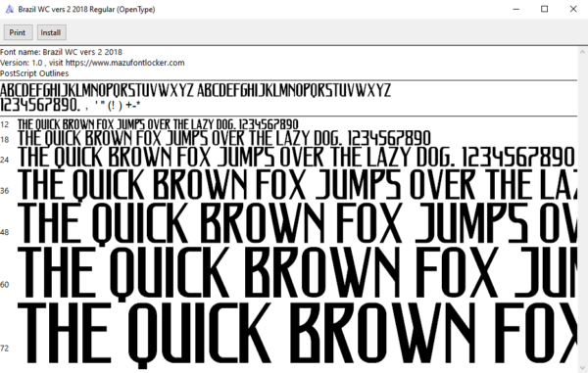Click the 36-point quick brown fox sample

[297, 185]
